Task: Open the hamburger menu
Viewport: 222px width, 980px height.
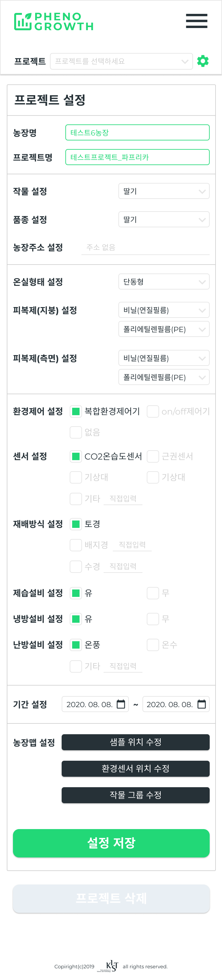Action: click(x=196, y=21)
